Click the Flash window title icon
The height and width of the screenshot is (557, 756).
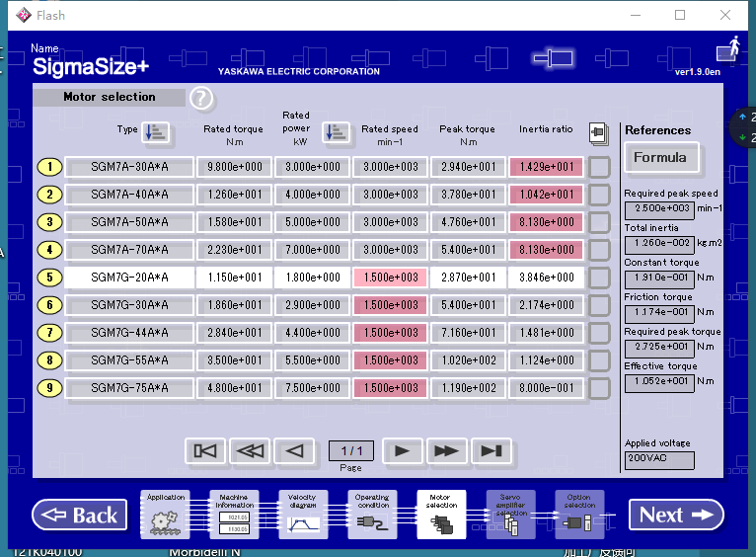[x=23, y=16]
